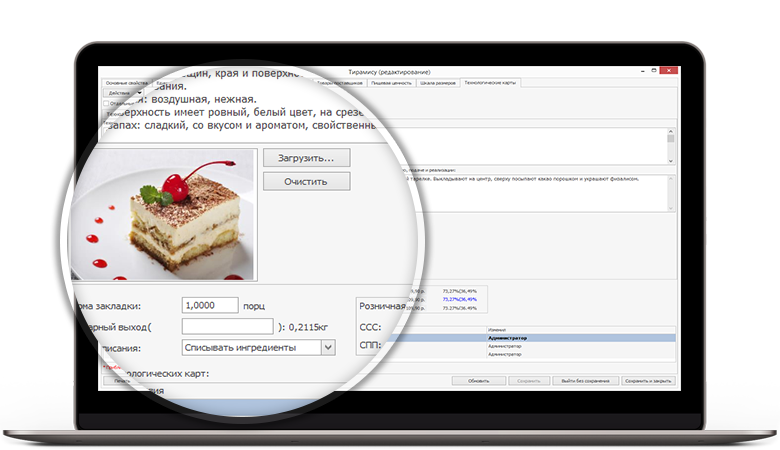The width and height of the screenshot is (780, 450).
Task: Click the blue 73,27% value
Action: [460, 299]
